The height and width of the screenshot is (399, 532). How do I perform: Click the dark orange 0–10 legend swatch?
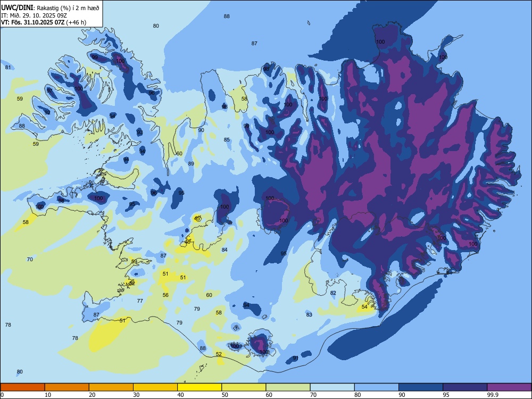tap(22, 387)
